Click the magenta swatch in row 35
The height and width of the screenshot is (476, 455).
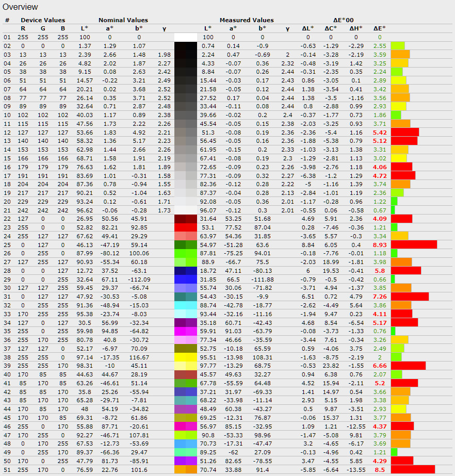coord(186,331)
